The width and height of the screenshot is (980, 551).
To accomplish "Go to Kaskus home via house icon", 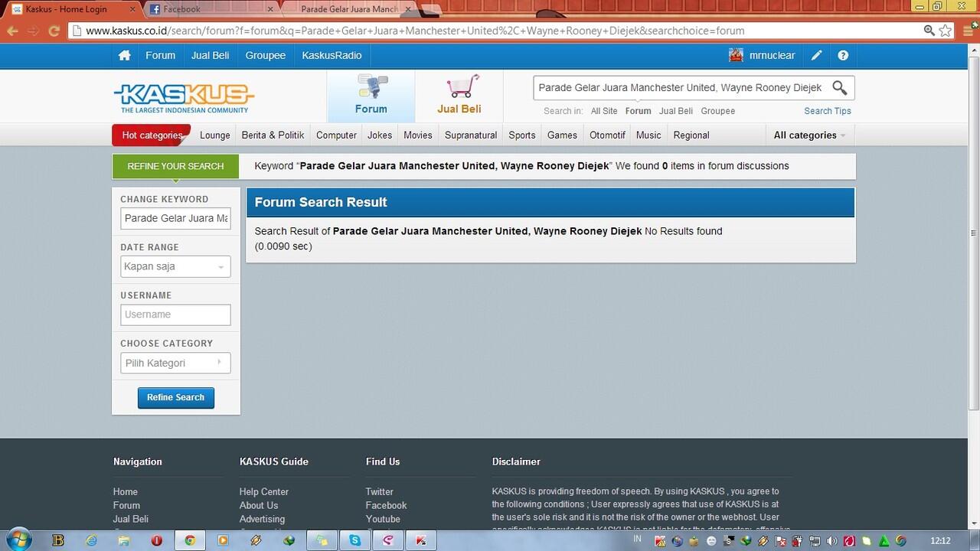I will pos(124,55).
